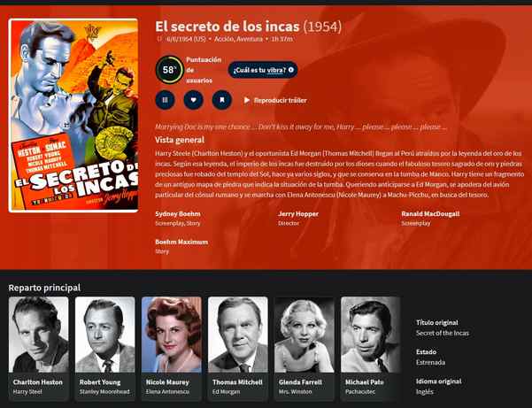Open the movie poster image
The image size is (532, 408).
(x=73, y=116)
